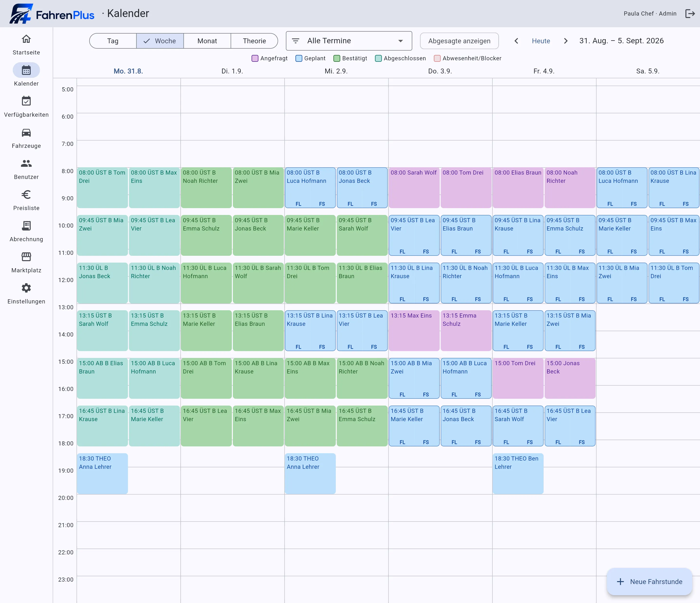Go to next week with right chevron
This screenshot has height=603, width=700.
[x=566, y=41]
